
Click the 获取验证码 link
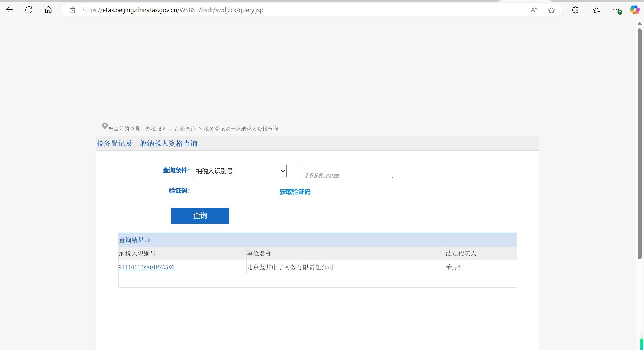coord(295,192)
